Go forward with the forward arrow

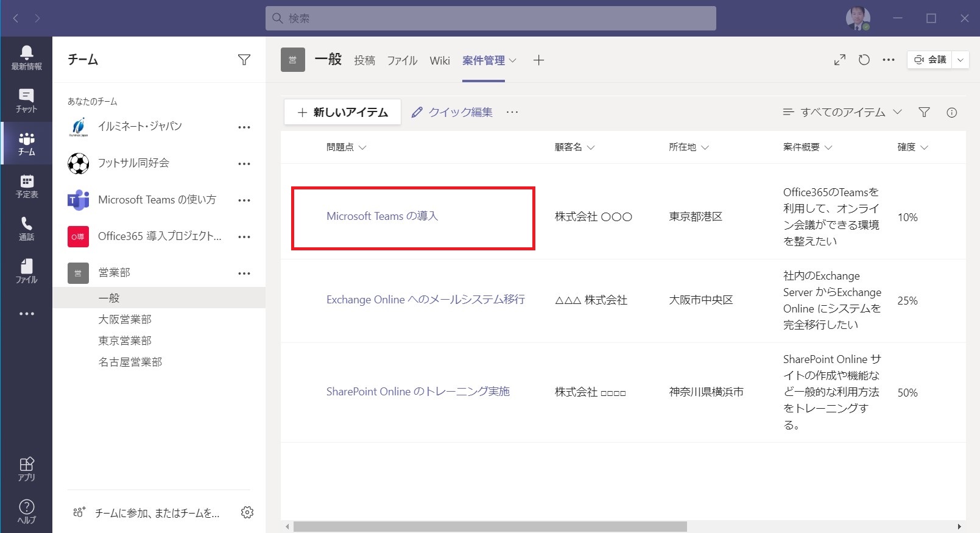pyautogui.click(x=37, y=18)
